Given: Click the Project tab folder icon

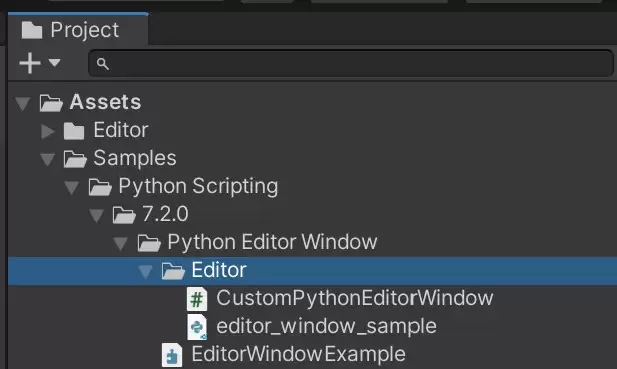Looking at the screenshot, I should tap(32, 30).
